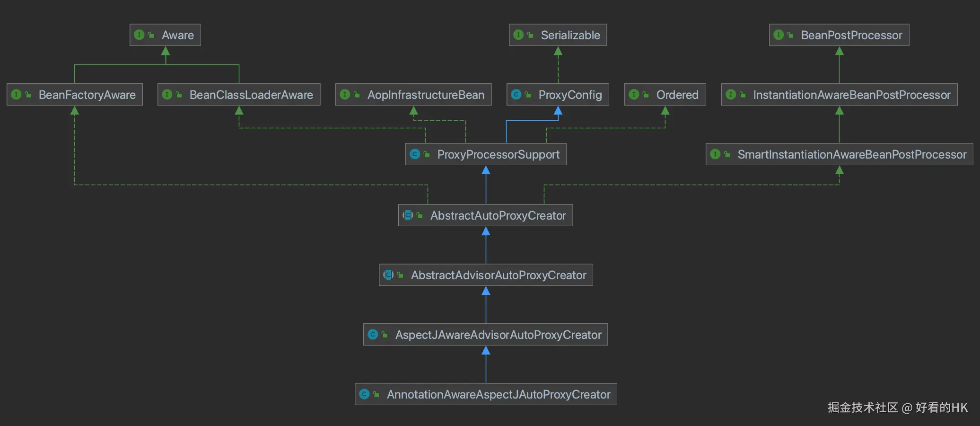Click the blue arrow between ProxyProcessorSupport and ProxyConfig
Screen dimensions: 980x426
point(558,114)
